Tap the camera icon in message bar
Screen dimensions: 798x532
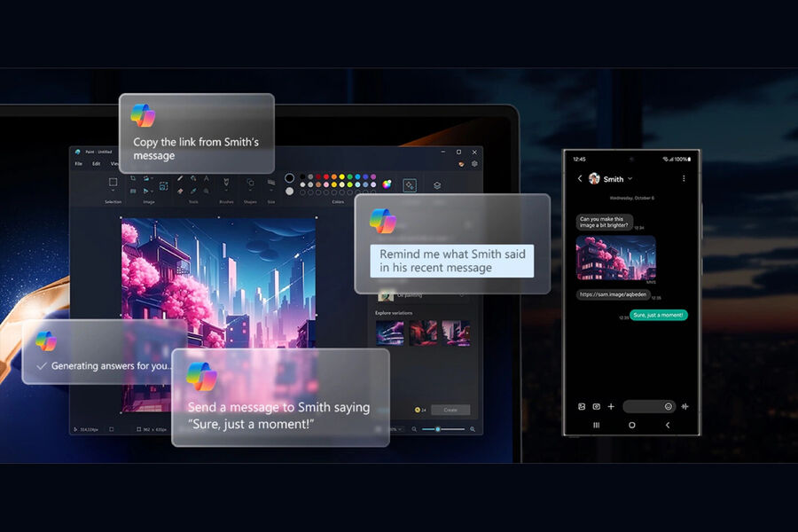(596, 406)
